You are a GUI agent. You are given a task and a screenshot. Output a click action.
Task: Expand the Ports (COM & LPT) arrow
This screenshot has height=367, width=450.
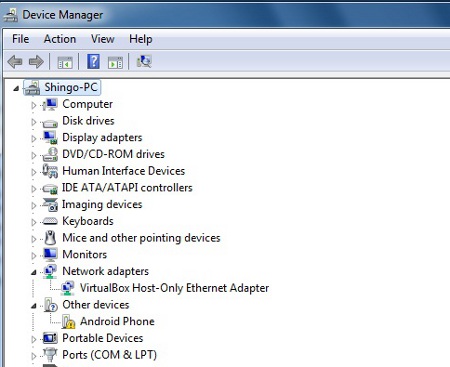coord(34,356)
